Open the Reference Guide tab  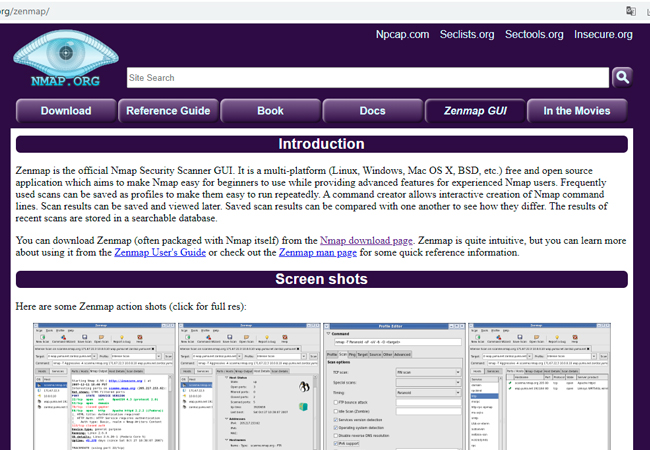coord(168,111)
